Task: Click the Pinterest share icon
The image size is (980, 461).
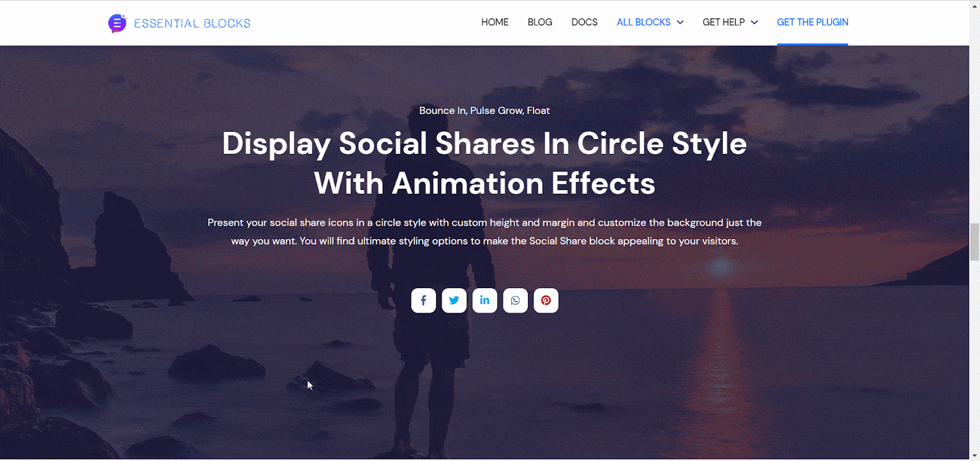Action: [x=546, y=300]
